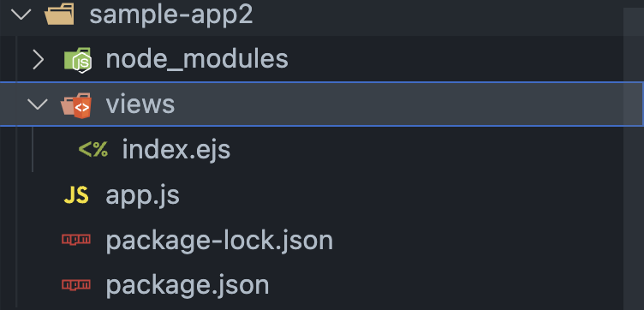The image size is (644, 310).
Task: Expand the node_modules folder chevron
Action: (x=39, y=60)
